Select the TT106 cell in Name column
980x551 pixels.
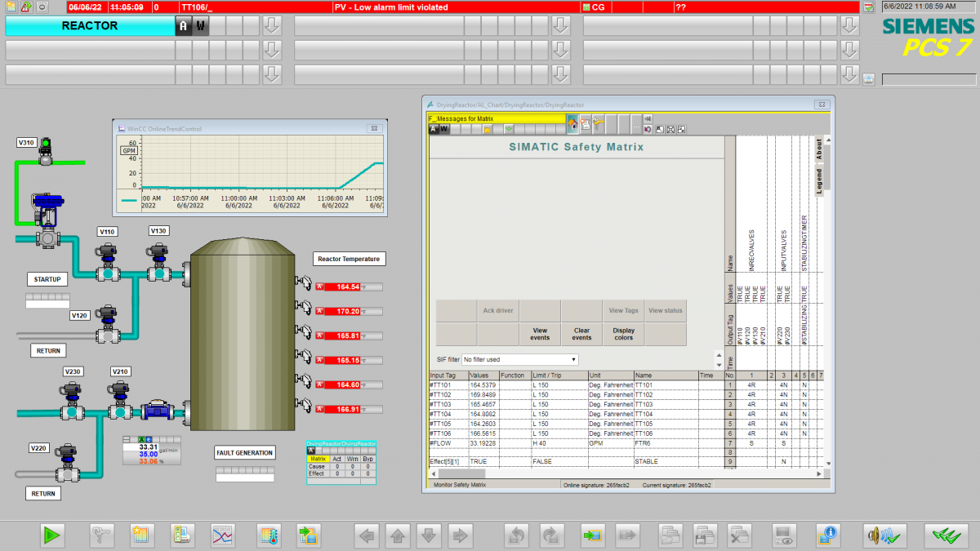pyautogui.click(x=666, y=433)
